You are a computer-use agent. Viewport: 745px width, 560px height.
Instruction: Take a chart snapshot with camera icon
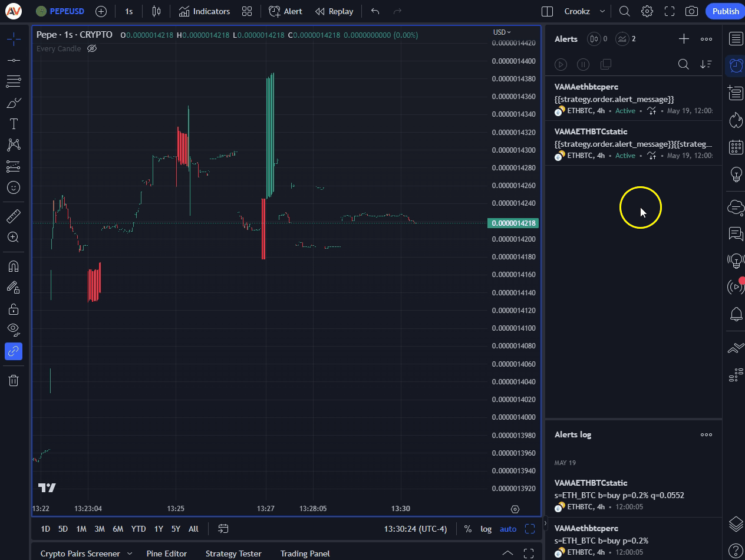coord(692,11)
